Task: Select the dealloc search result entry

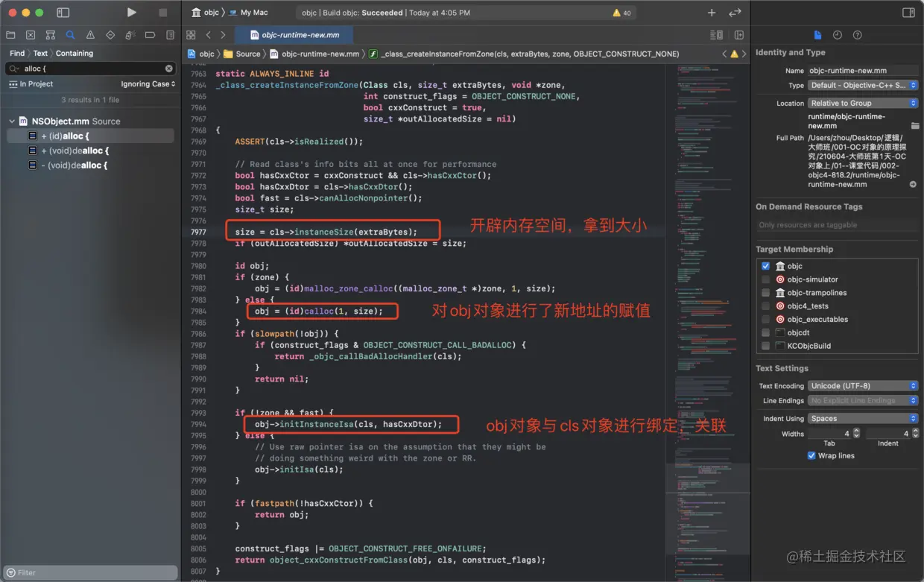Action: [79, 151]
